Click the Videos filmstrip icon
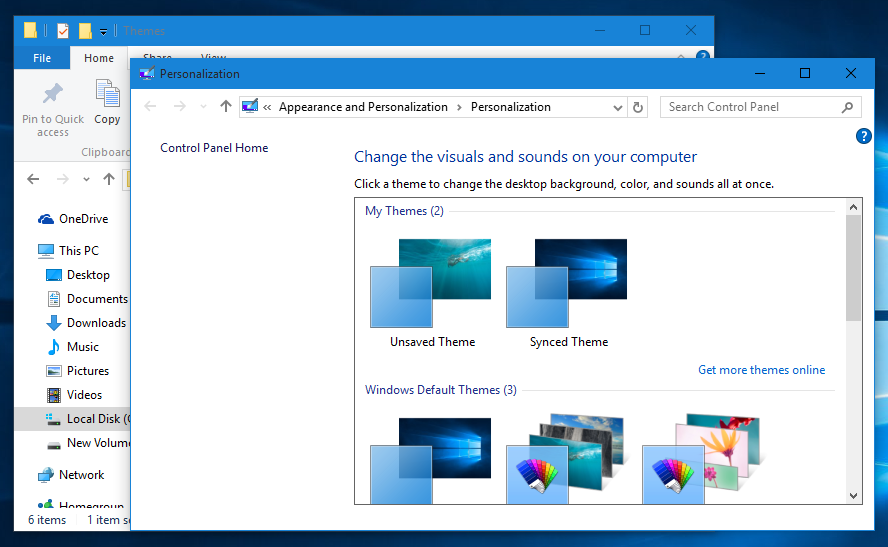Screen dimensions: 888x547 point(54,395)
